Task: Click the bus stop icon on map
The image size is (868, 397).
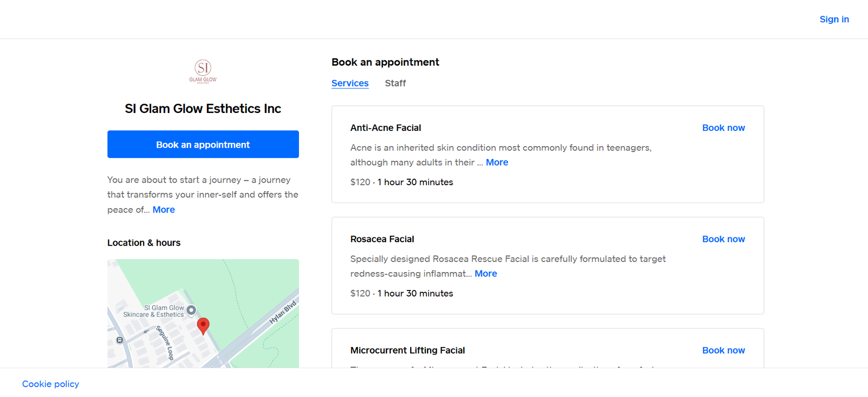Action: pyautogui.click(x=120, y=340)
